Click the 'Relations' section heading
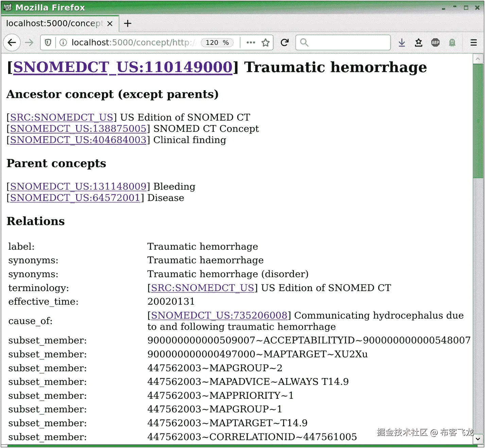The width and height of the screenshot is (485, 448). 36,221
